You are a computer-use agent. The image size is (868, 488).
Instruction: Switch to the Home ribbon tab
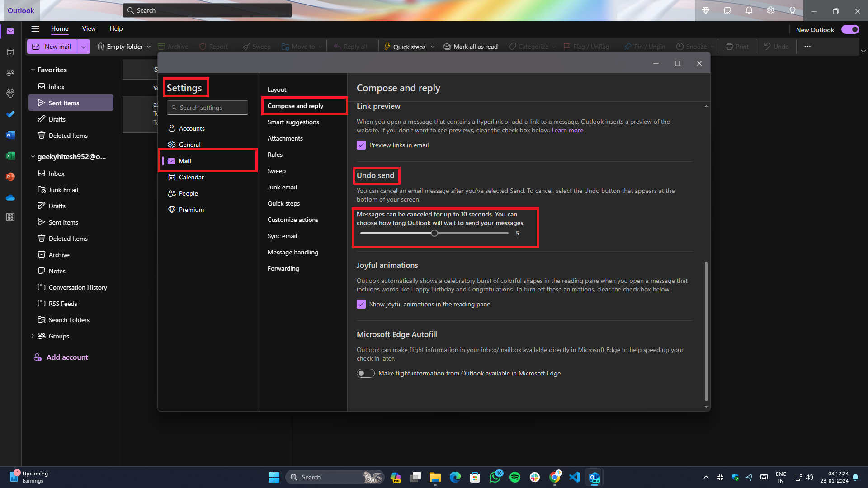[60, 29]
